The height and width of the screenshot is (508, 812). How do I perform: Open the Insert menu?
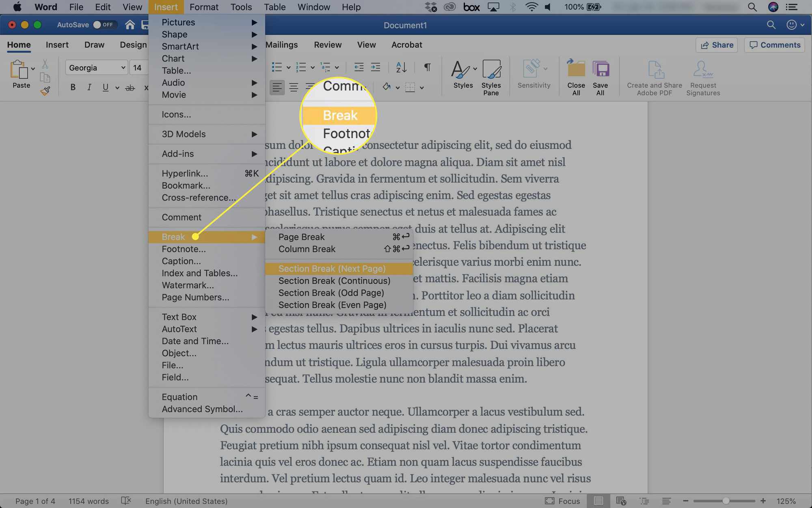pos(166,7)
